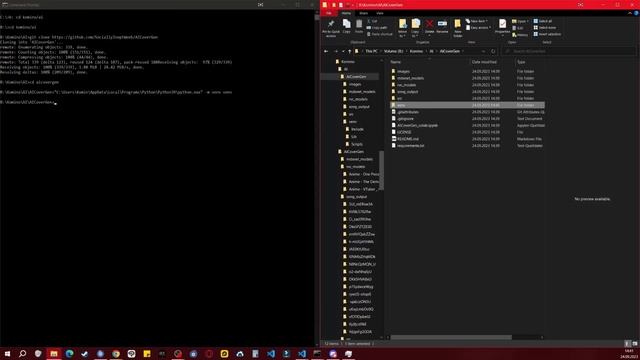Click This PC in the address bar
This screenshot has height=360, width=640.
pos(371,51)
